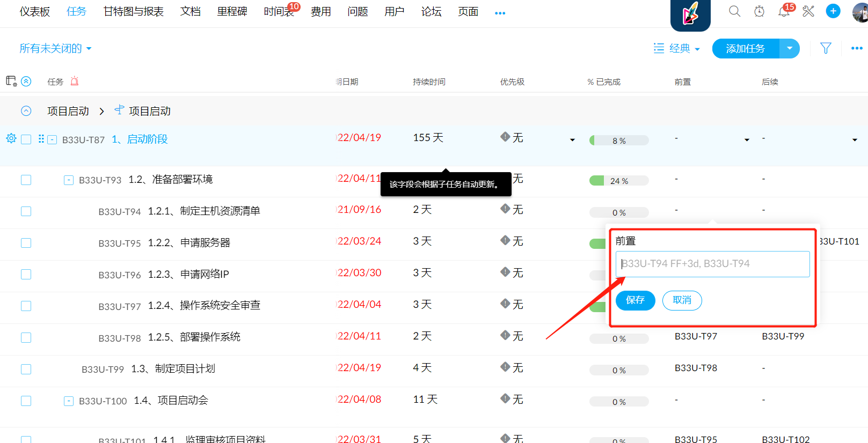Collapse the B33U-T93 subtask tree
Image resolution: width=868 pixels, height=443 pixels.
tap(69, 180)
